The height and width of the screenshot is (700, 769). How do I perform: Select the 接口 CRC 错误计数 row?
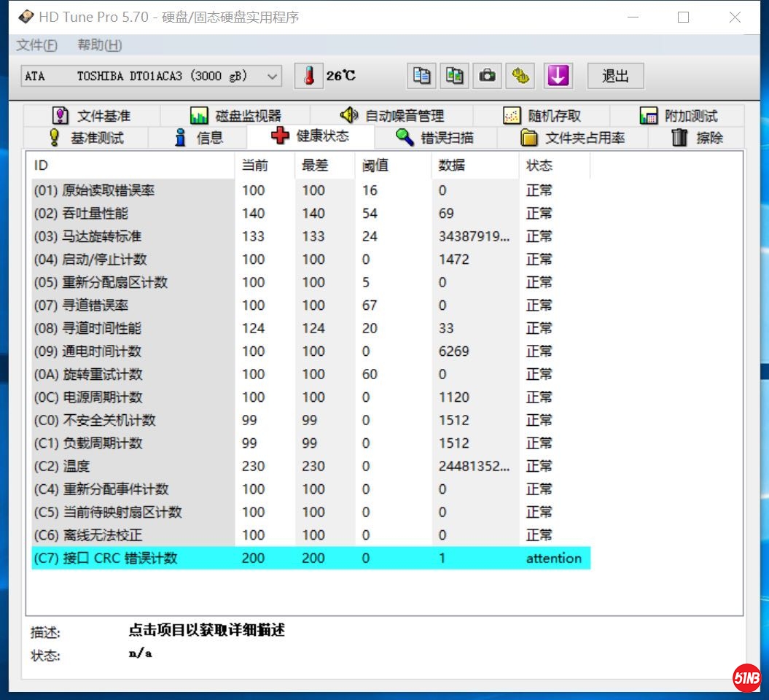click(x=311, y=559)
